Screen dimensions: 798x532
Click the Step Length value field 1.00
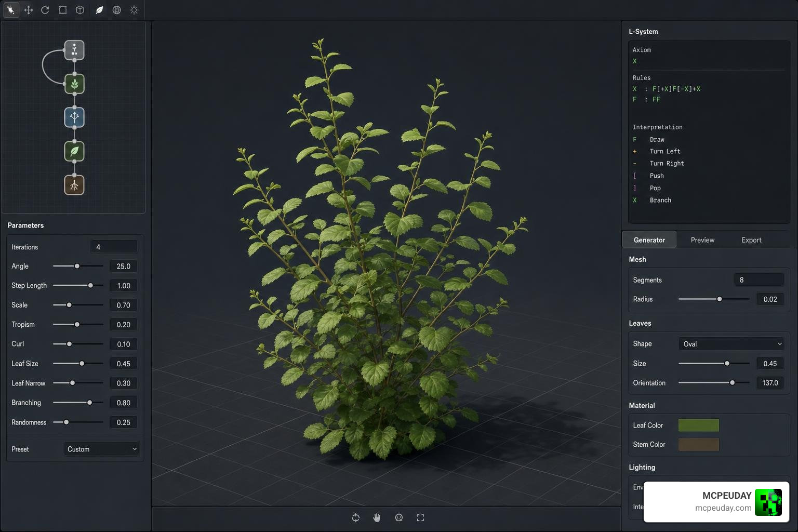tap(124, 286)
